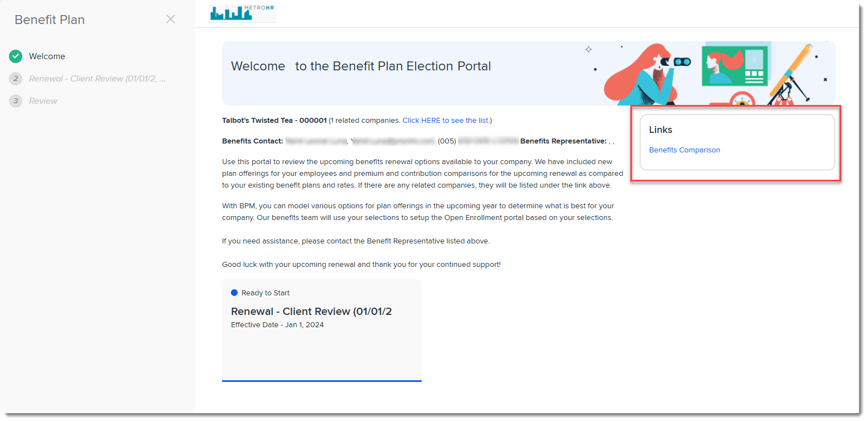Select the Welcome step label in sidebar

click(x=47, y=56)
